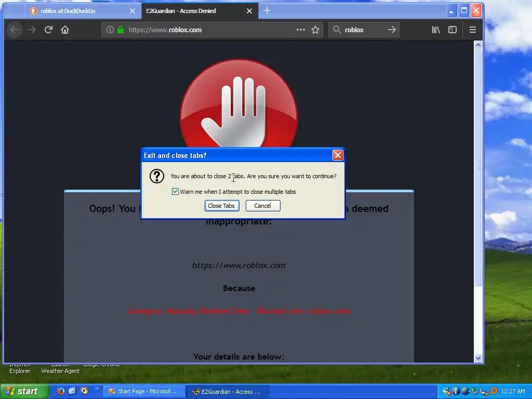Reload the current page
532x399 pixels.
[x=48, y=30]
